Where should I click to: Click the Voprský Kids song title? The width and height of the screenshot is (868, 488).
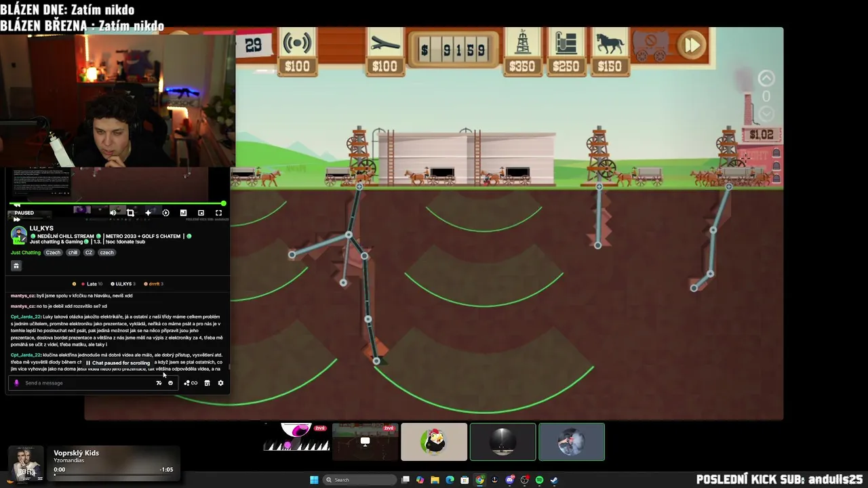click(x=77, y=453)
